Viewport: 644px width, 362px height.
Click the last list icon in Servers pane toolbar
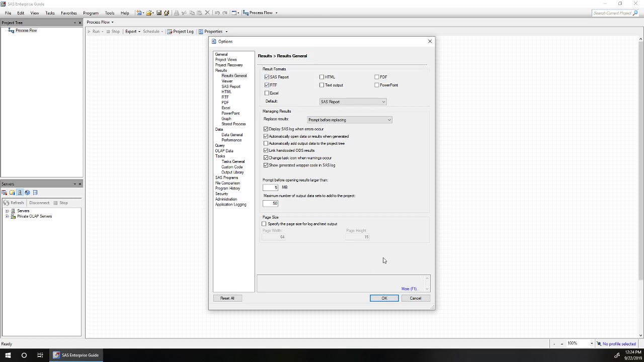pyautogui.click(x=35, y=193)
